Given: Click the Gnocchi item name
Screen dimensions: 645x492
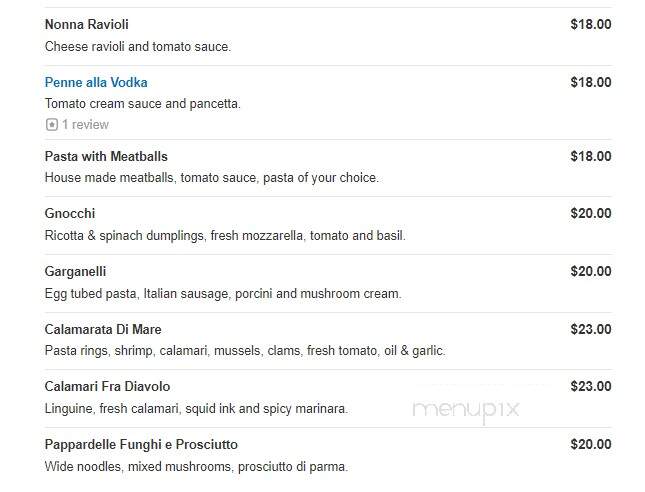Looking at the screenshot, I should (x=70, y=214).
